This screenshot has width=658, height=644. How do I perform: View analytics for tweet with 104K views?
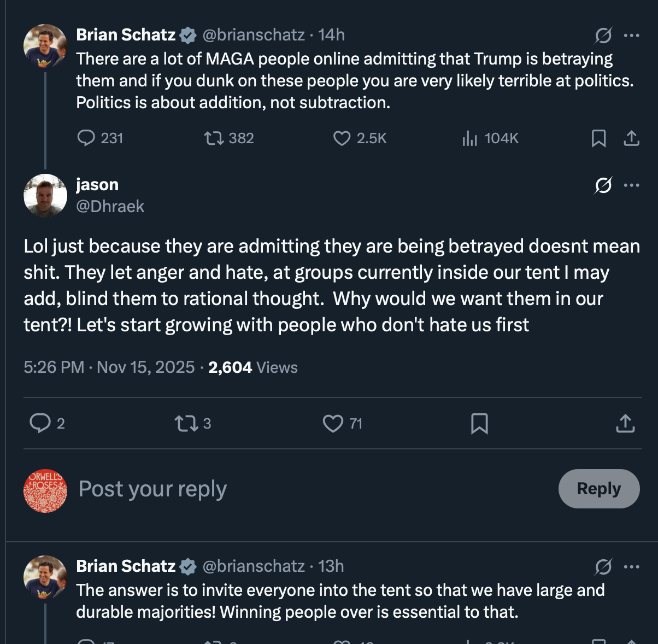[x=469, y=138]
